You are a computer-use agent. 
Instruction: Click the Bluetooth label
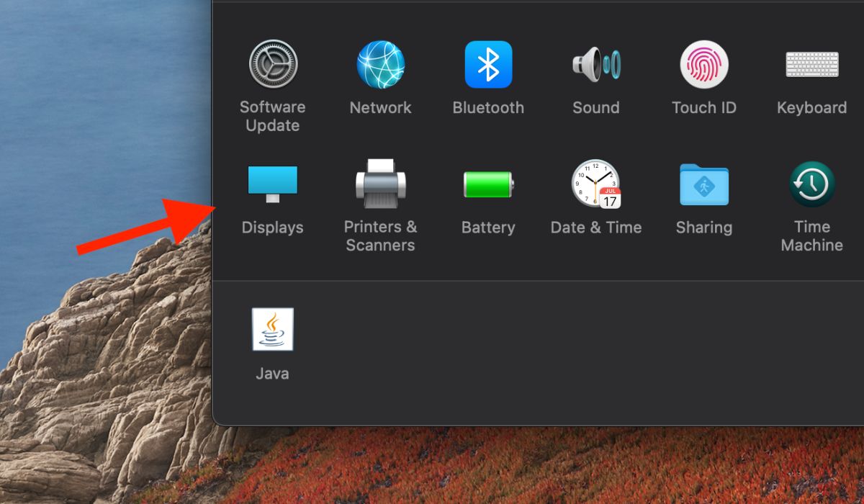[488, 107]
